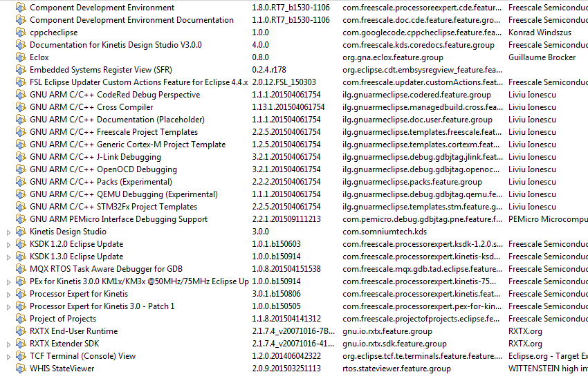Click the RXTX Extender SDK icon
The image size is (588, 381).
tap(21, 344)
